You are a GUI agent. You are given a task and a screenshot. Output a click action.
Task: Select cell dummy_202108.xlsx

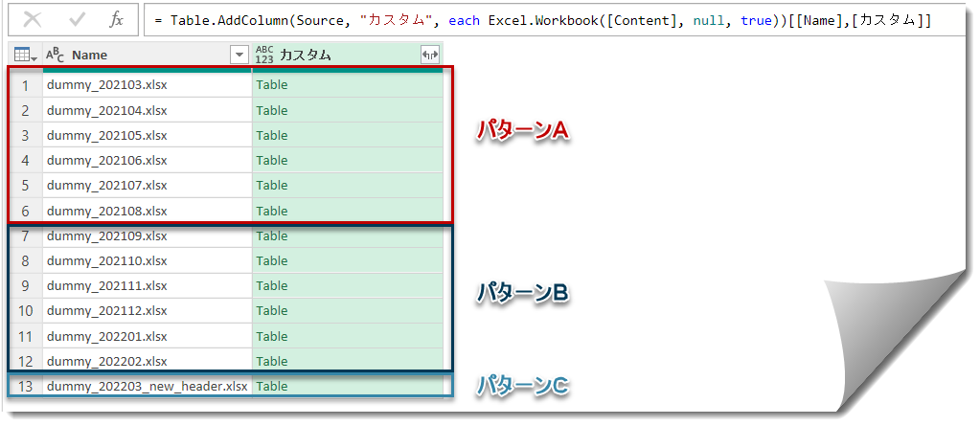point(147,212)
